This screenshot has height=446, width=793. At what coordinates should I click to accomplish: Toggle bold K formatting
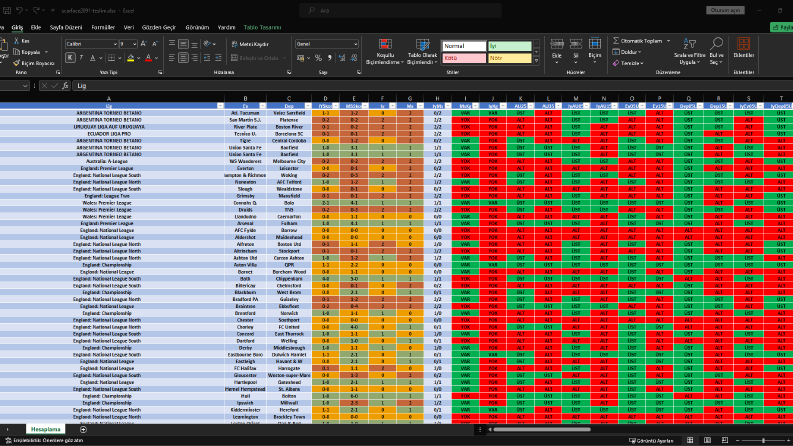point(70,58)
